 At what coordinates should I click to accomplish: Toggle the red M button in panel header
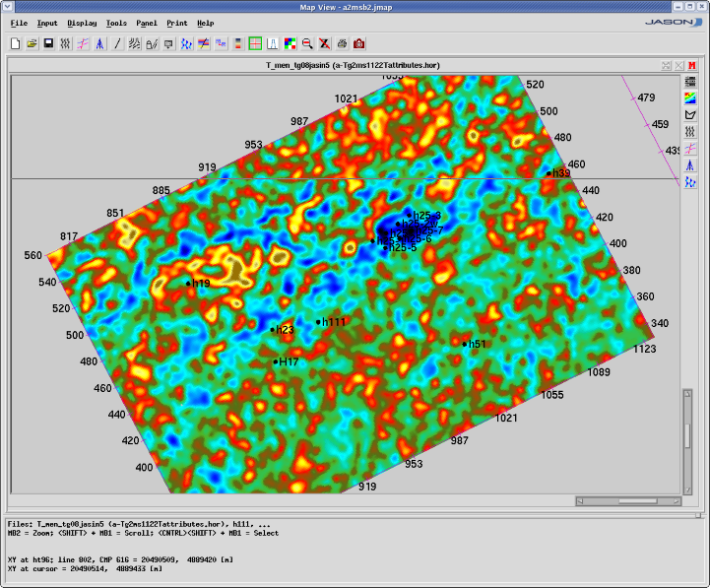[x=692, y=64]
